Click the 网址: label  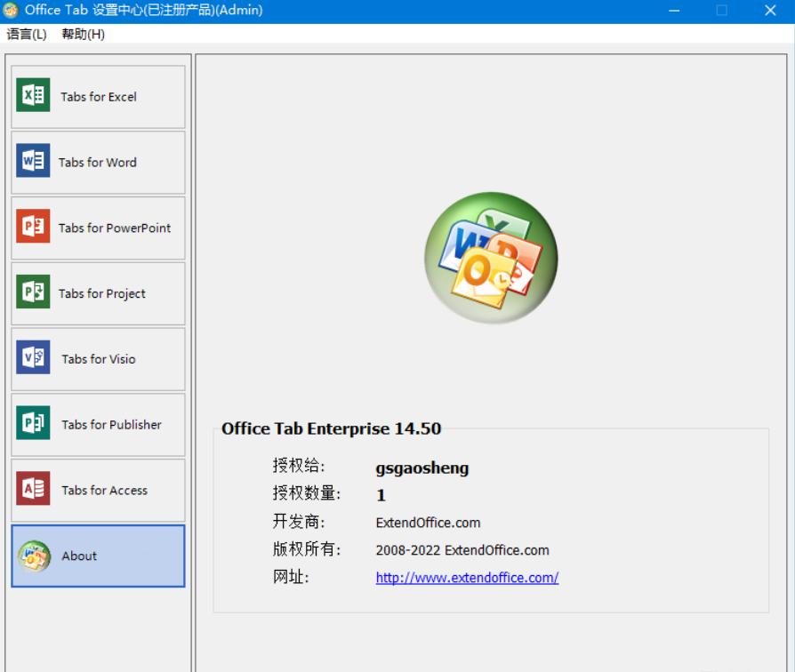[291, 577]
